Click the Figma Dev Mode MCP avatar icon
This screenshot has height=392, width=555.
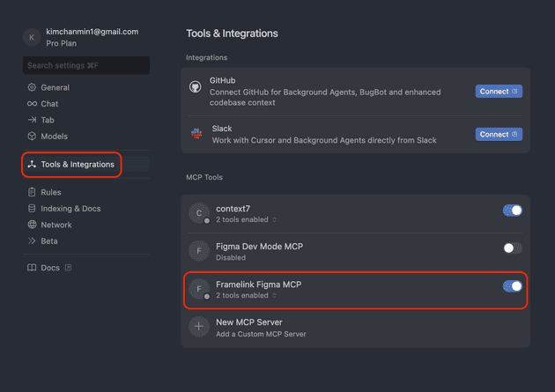click(199, 251)
